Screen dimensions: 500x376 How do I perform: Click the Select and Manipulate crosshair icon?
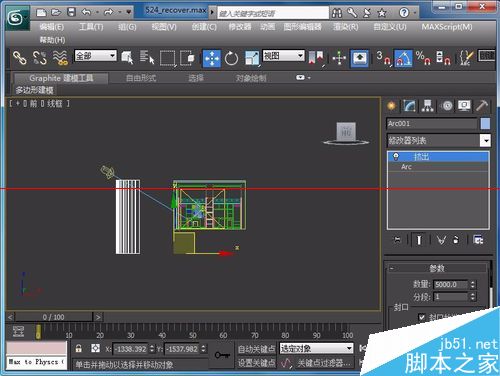[339, 58]
